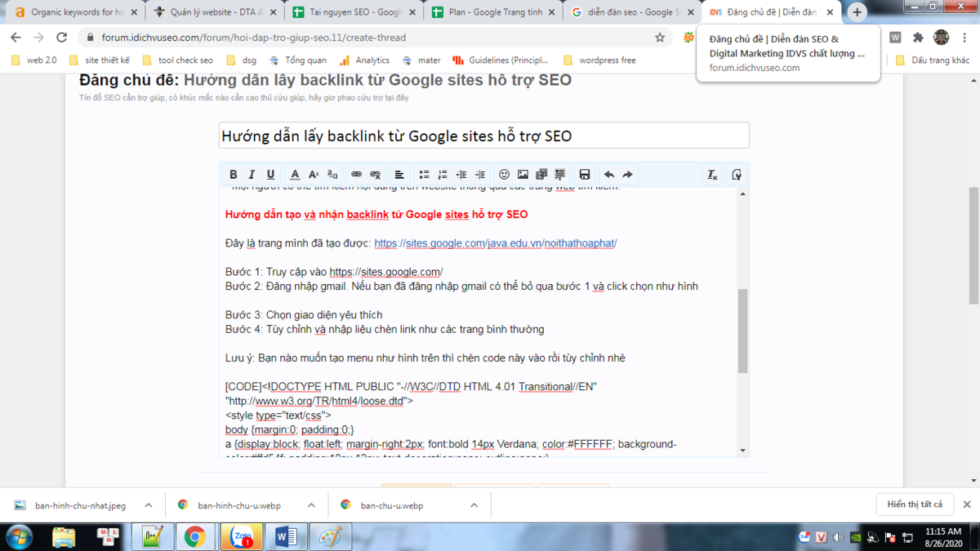Indent the current paragraph

[x=480, y=175]
